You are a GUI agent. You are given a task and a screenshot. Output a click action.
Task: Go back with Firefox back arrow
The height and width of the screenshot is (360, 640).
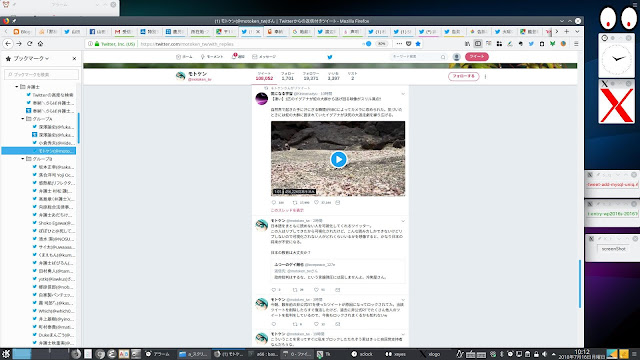point(8,44)
